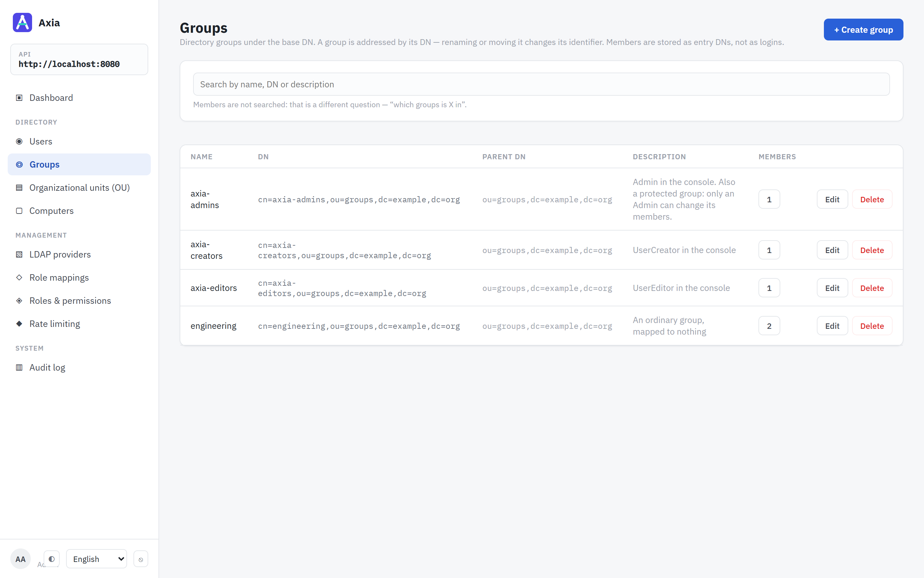The image size is (924, 578).
Task: Click the Role mappings diamond icon
Action: 19,277
